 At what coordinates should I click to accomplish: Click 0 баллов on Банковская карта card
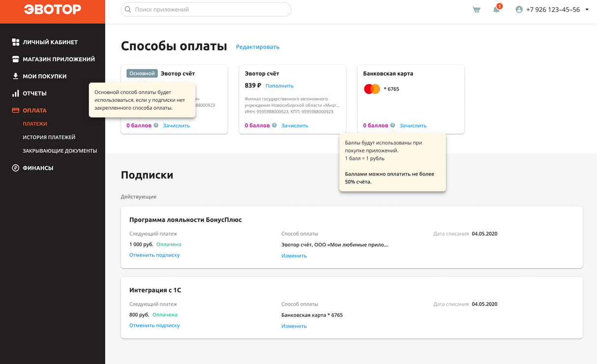tap(376, 125)
